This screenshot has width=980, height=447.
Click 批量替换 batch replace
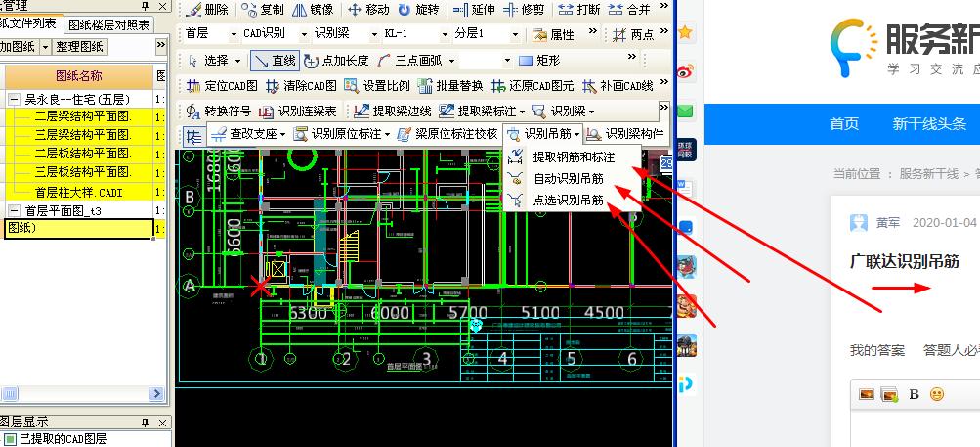[x=450, y=86]
